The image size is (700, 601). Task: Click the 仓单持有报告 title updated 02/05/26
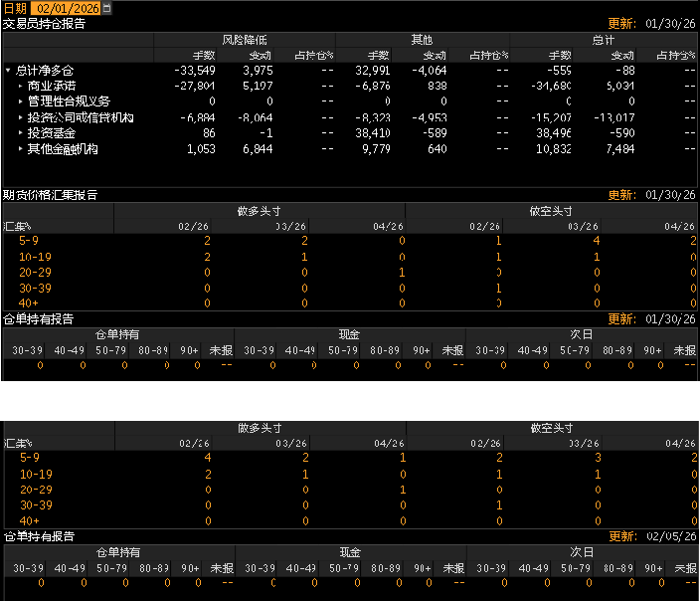pyautogui.click(x=38, y=536)
